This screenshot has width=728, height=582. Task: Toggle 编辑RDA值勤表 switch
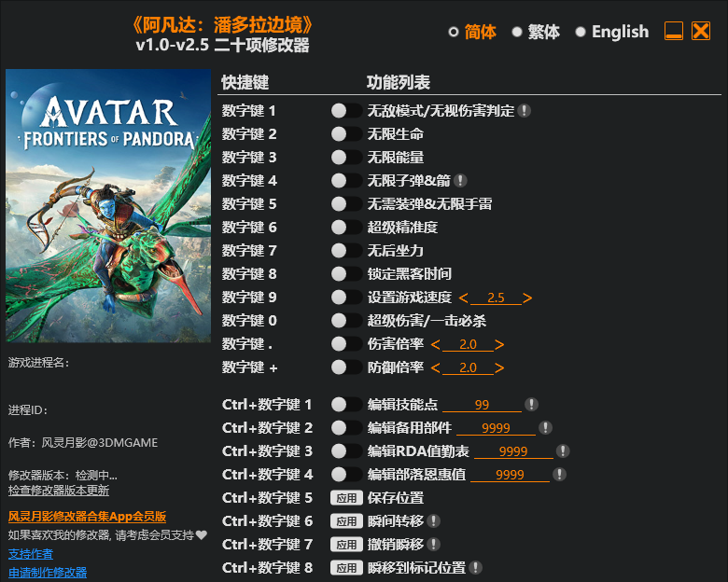point(346,450)
